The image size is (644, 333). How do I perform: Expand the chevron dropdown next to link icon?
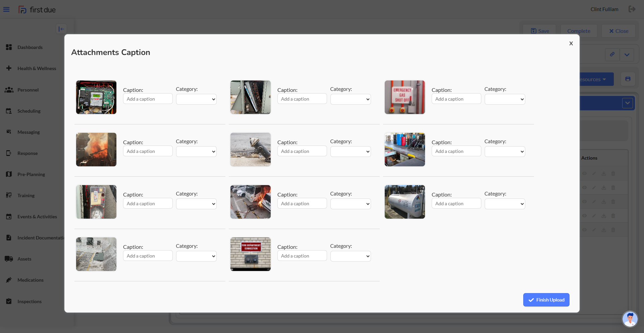(x=627, y=54)
